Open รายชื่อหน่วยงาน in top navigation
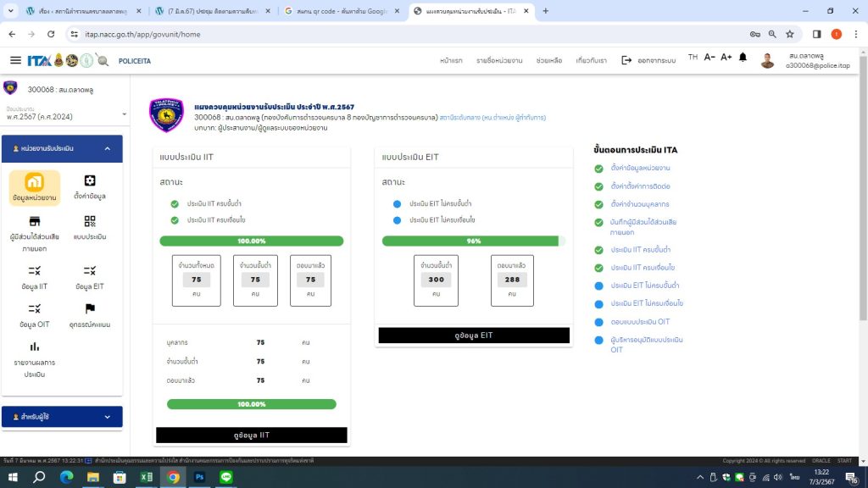 click(498, 61)
